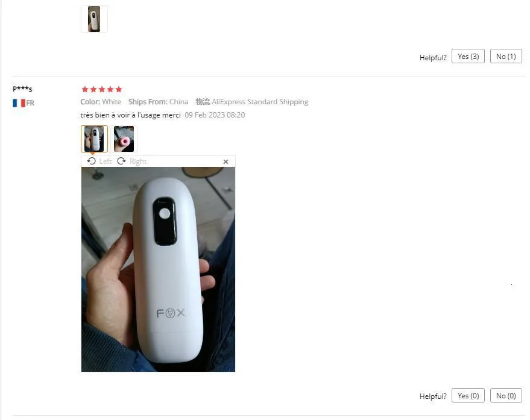
Task: Select the first review photo thumbnail
Action: coord(94,139)
